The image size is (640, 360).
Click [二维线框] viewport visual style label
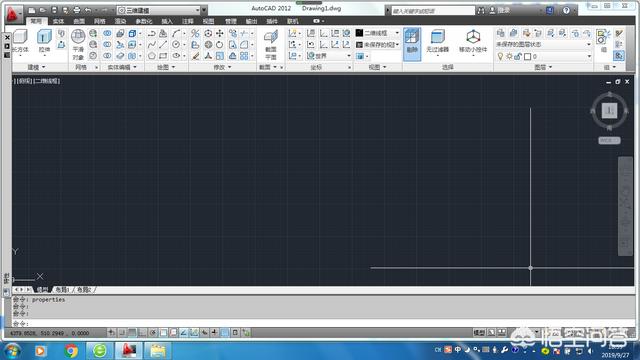click(x=47, y=81)
